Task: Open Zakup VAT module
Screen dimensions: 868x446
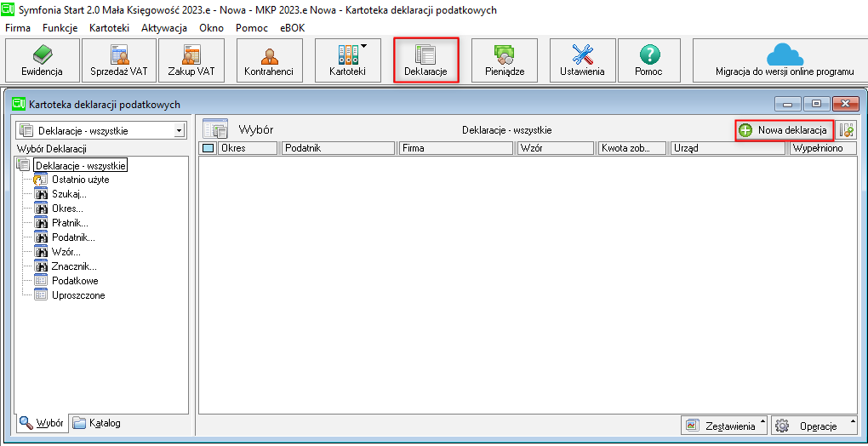Action: tap(191, 60)
